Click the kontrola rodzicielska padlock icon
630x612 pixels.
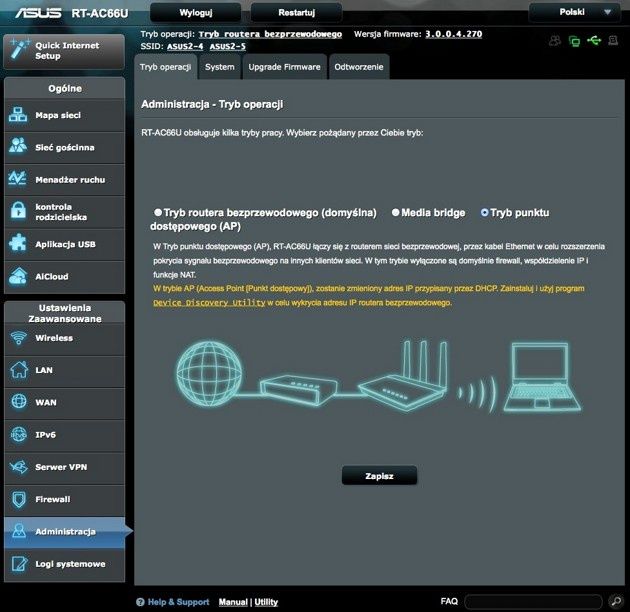point(18,211)
